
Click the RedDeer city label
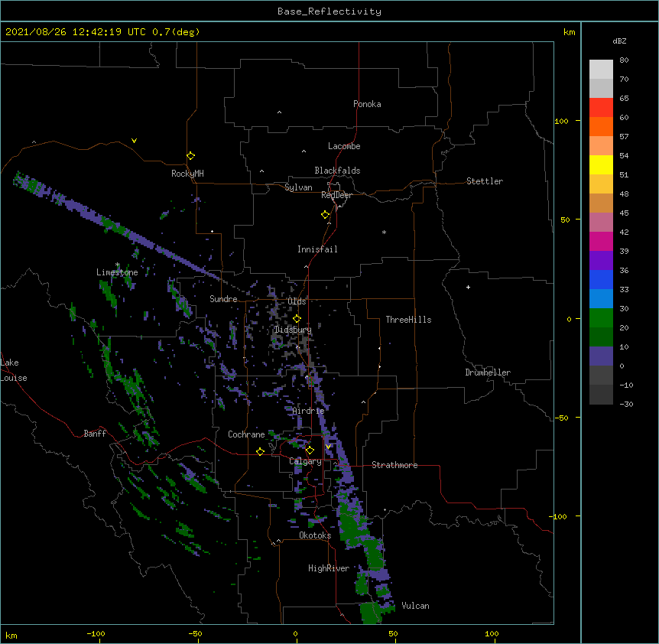click(x=336, y=195)
